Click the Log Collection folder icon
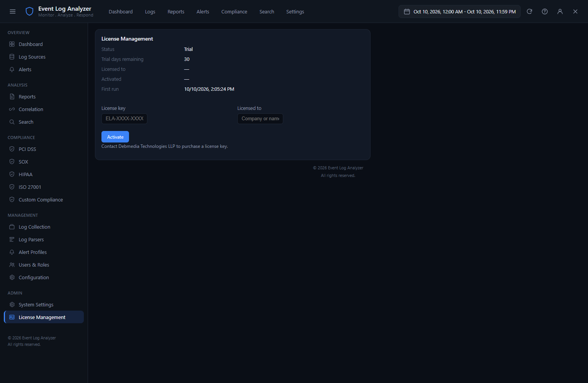Image resolution: width=588 pixels, height=383 pixels. (x=12, y=227)
